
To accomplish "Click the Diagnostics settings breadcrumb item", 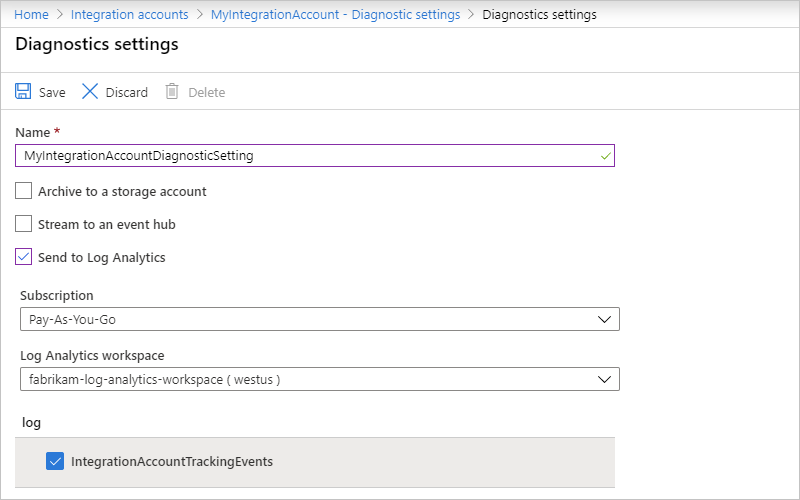I will tap(539, 15).
